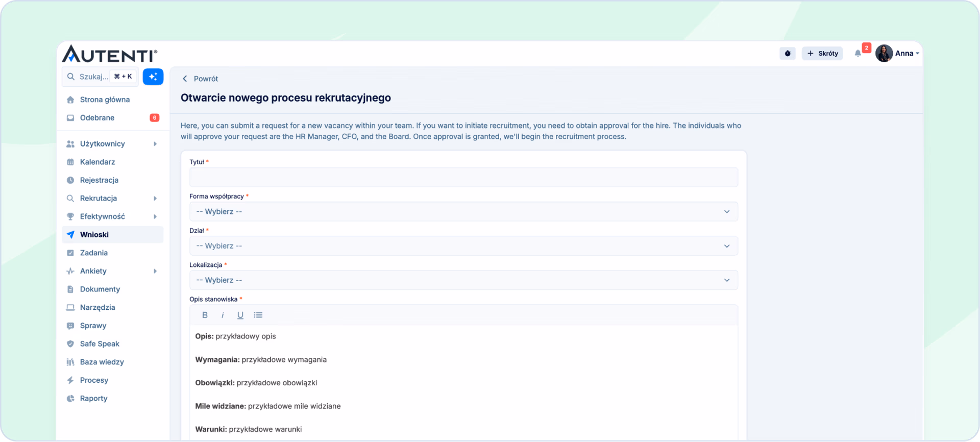Click the Skróty shortcuts button
The width and height of the screenshot is (980, 442).
(822, 53)
